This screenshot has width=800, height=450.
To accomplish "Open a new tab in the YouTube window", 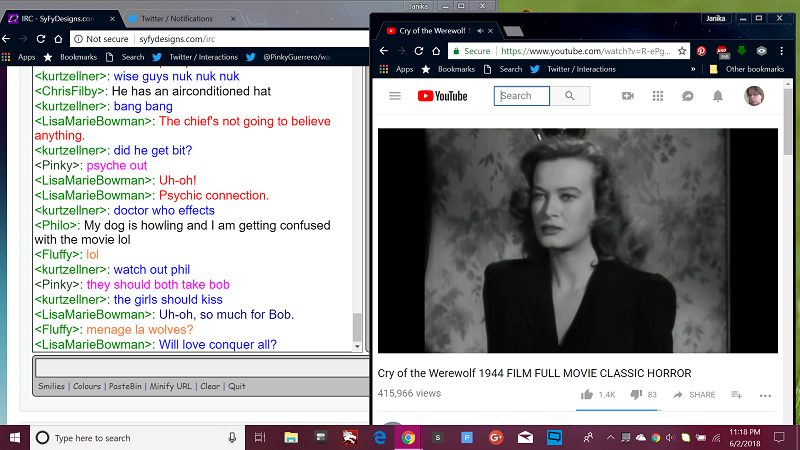I will [513, 32].
